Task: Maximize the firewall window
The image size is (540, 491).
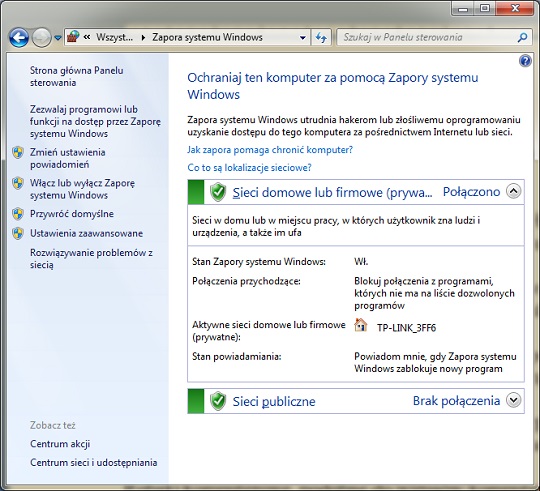Action: (485, 8)
